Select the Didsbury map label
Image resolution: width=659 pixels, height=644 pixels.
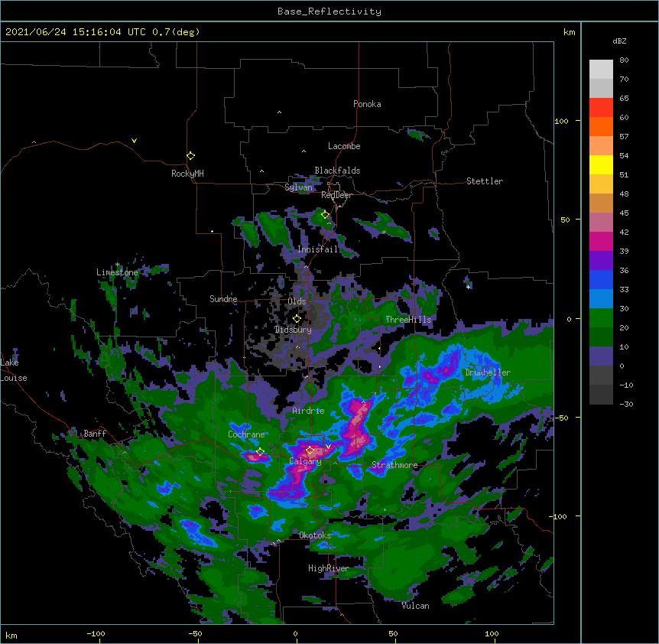pos(293,330)
